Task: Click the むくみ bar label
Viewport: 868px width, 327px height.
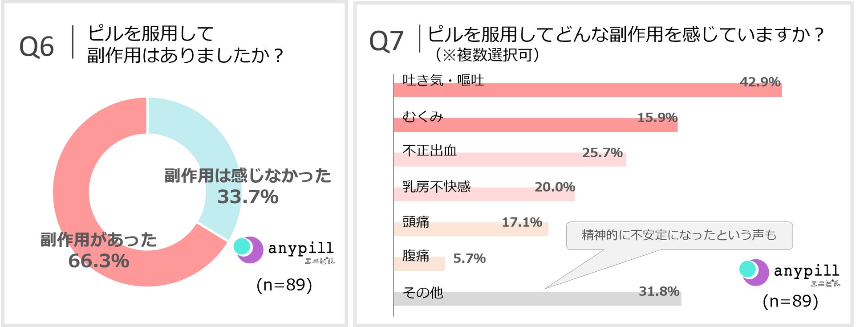Action: pos(422,117)
